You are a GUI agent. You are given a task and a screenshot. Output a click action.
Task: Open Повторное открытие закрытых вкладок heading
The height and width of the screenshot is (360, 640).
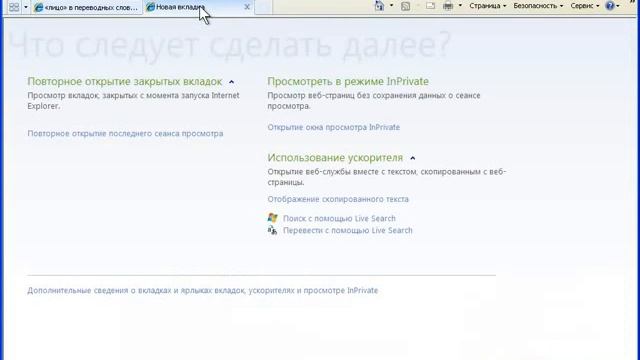click(124, 82)
